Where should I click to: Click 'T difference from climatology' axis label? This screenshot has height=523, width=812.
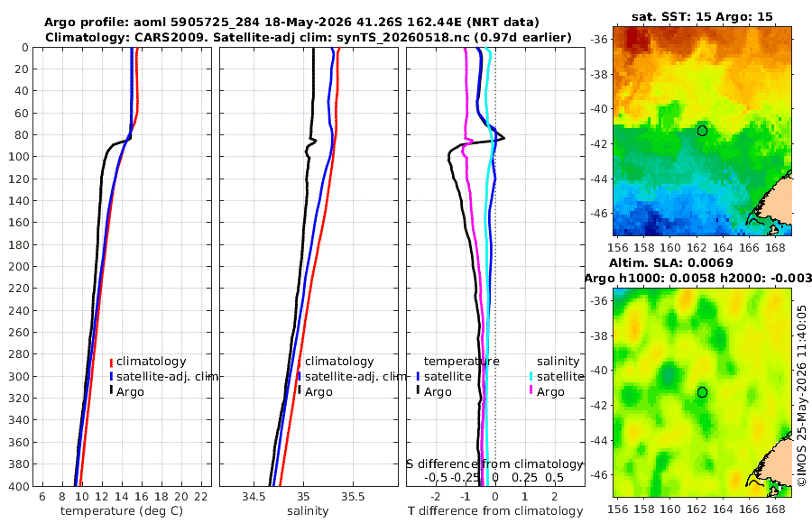495,511
